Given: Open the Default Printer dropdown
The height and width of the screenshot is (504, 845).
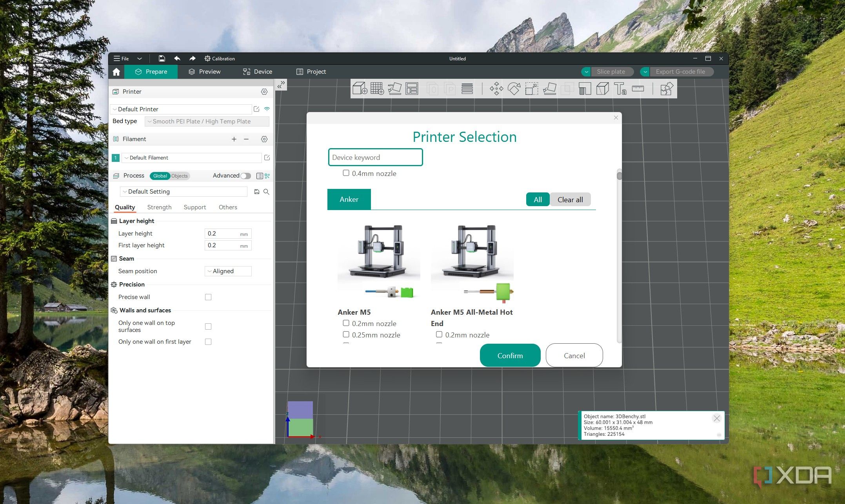Looking at the screenshot, I should tap(181, 109).
